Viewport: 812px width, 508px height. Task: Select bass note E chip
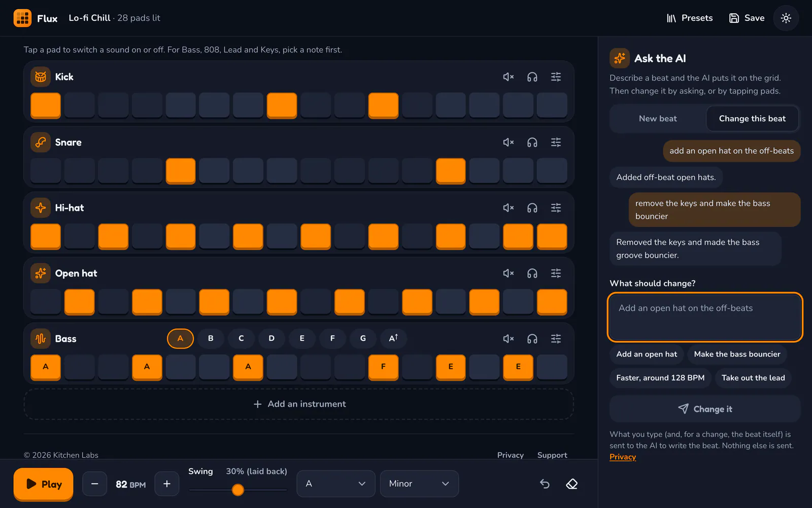click(x=302, y=338)
